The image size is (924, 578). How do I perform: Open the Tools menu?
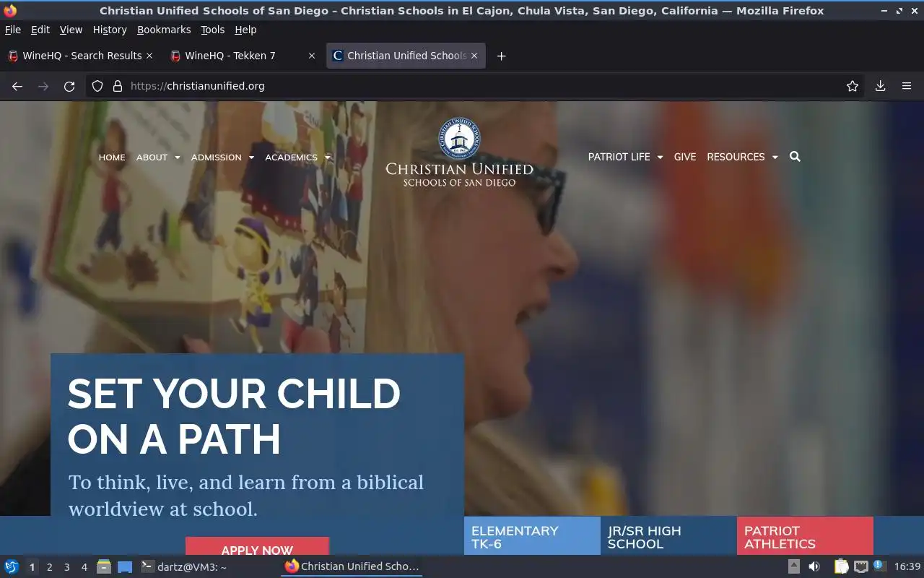(x=212, y=30)
